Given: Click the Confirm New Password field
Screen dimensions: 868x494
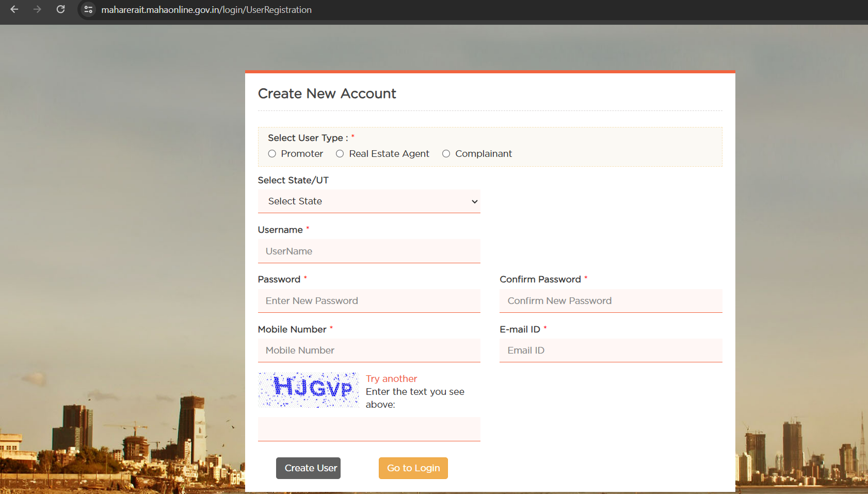Looking at the screenshot, I should pyautogui.click(x=610, y=301).
